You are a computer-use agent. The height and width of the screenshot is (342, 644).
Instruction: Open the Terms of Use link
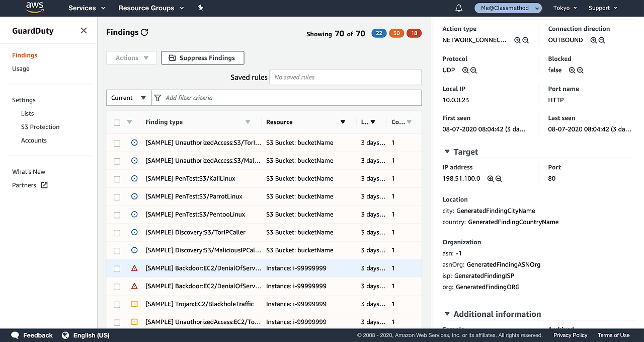(614, 335)
